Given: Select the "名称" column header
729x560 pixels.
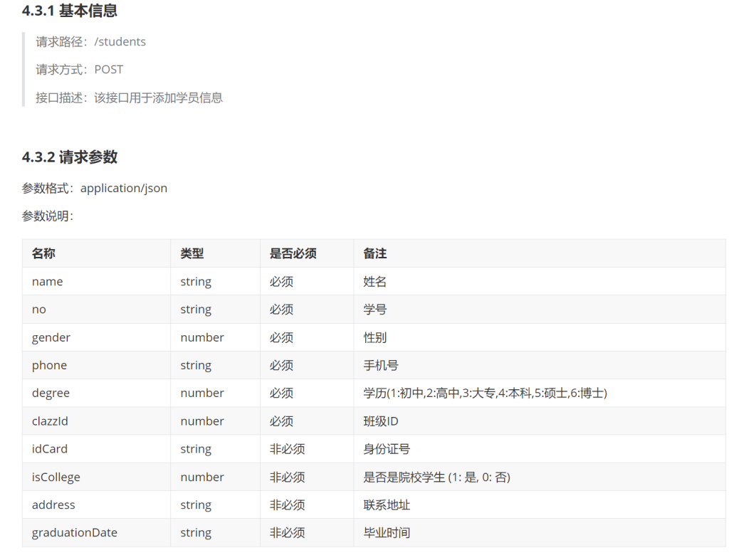Looking at the screenshot, I should click(x=43, y=253).
